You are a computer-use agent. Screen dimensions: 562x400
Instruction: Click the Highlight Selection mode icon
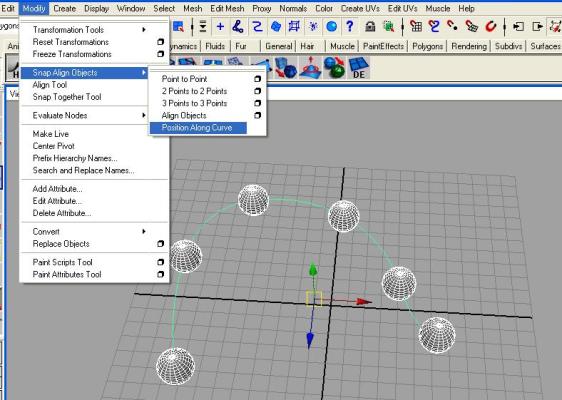(x=389, y=27)
